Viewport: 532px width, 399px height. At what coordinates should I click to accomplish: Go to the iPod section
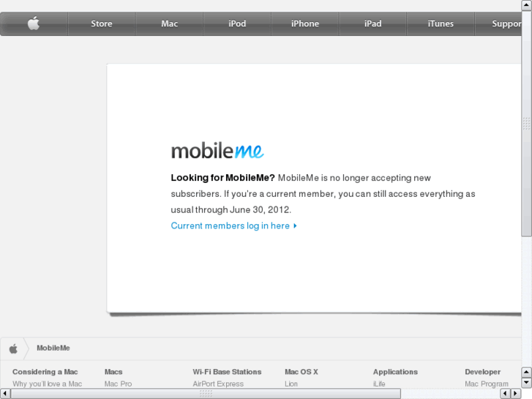(237, 23)
